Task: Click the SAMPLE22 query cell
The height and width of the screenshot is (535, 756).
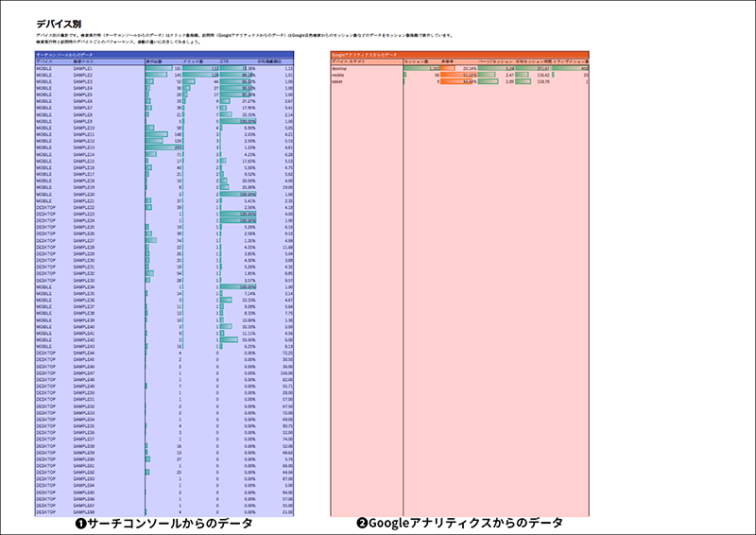Action: tap(84, 207)
